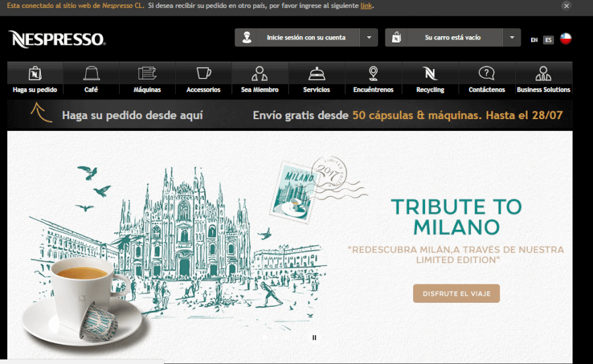Click 'Haga su pedido desde aquí' text
This screenshot has height=364, width=593.
tap(132, 115)
